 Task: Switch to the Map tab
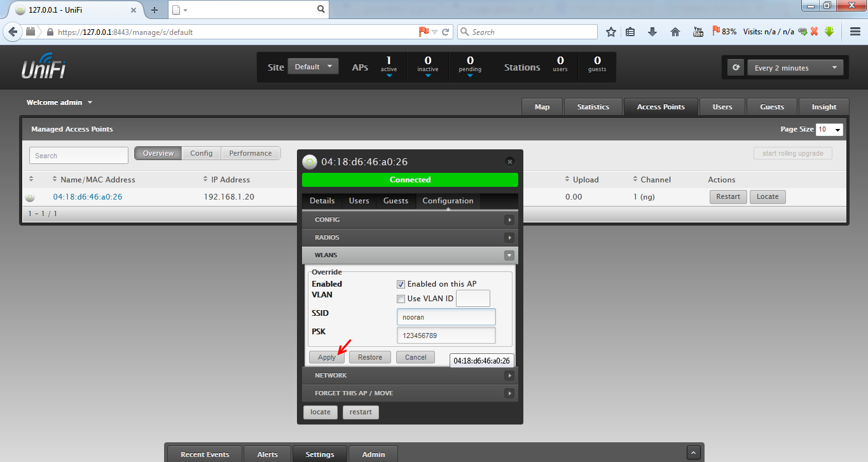pyautogui.click(x=542, y=107)
